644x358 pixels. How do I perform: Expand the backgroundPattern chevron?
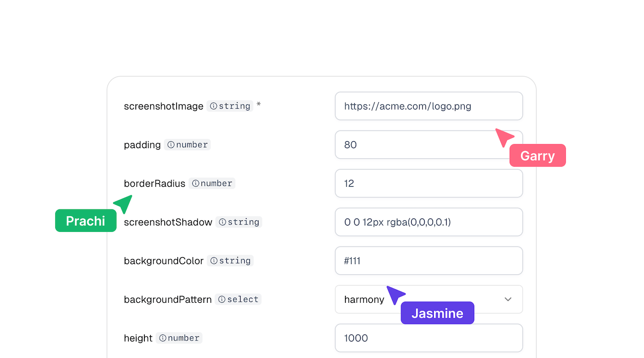pyautogui.click(x=508, y=299)
